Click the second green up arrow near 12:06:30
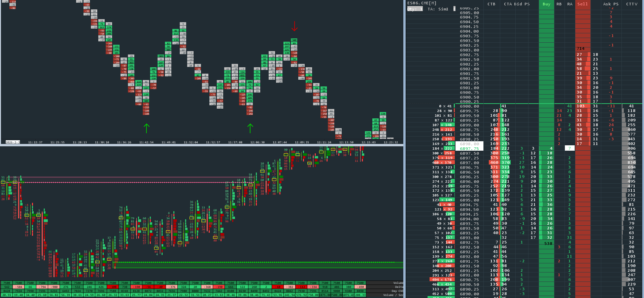This screenshot has width=644, height=298. click(x=250, y=128)
